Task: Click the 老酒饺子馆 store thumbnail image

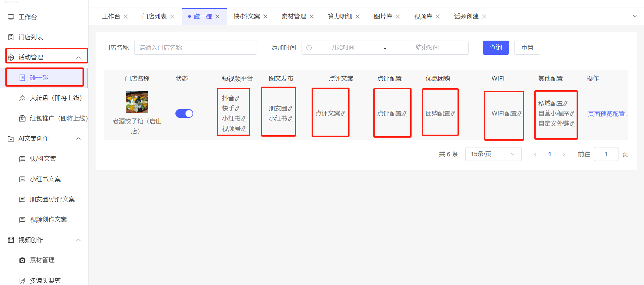Action: pyautogui.click(x=137, y=102)
